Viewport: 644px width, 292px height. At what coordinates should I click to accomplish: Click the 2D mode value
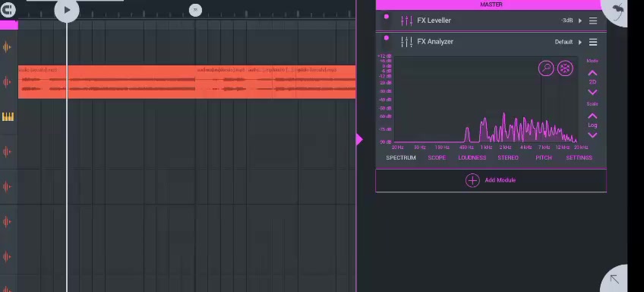point(592,82)
